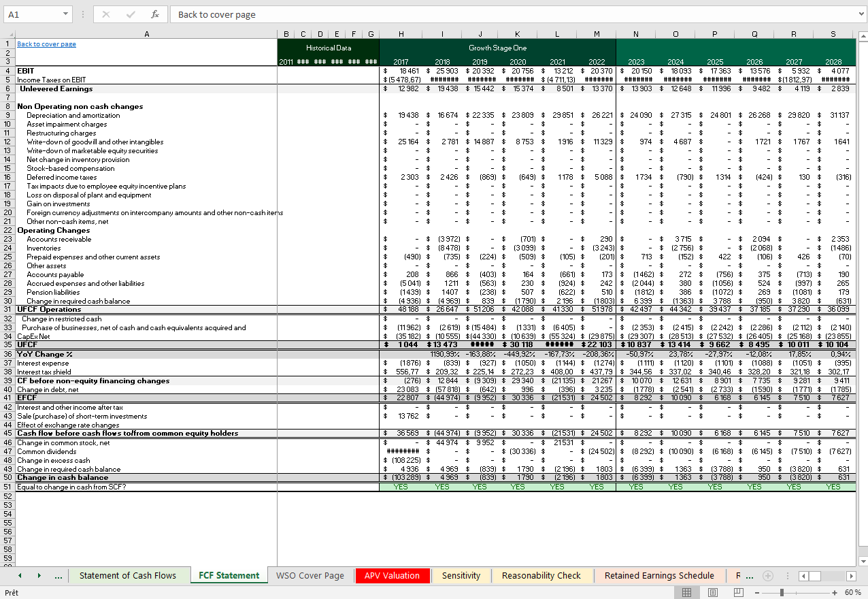Open the Sensitivity sheet tab
The height and width of the screenshot is (599, 868).
(x=461, y=576)
